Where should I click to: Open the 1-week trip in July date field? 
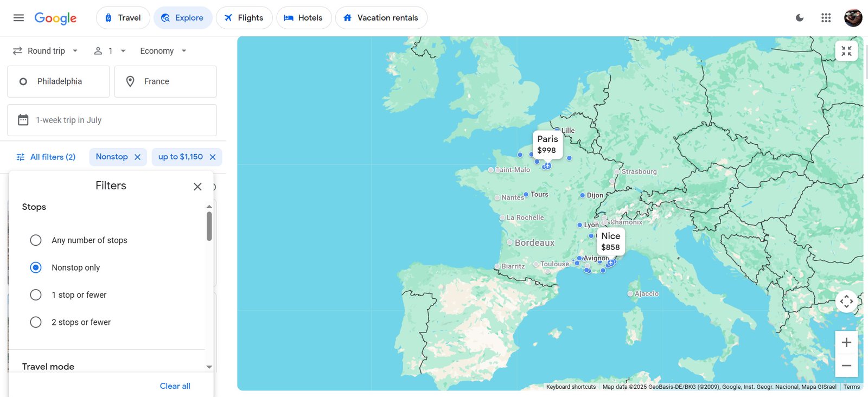(x=112, y=120)
